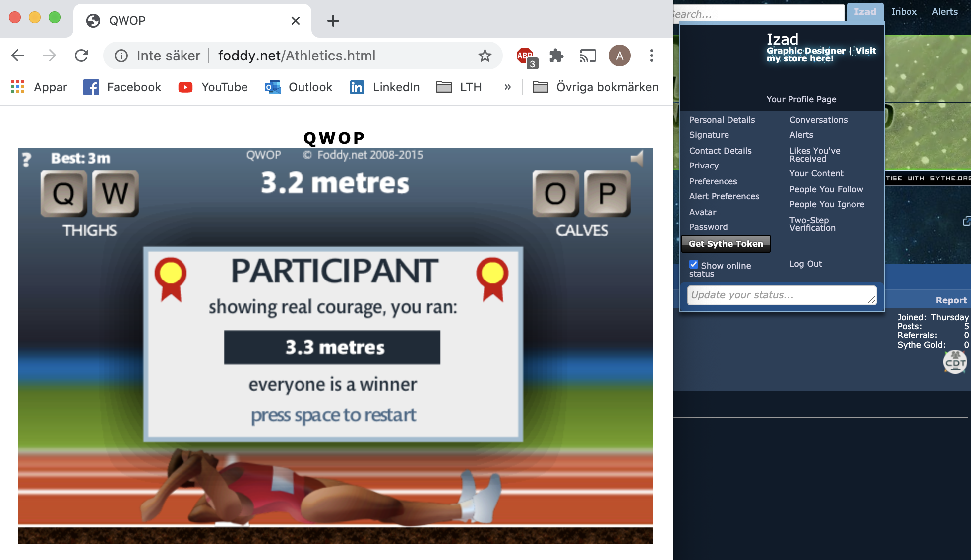This screenshot has width=971, height=560.
Task: Click the CDT badge icon under user info
Action: pos(955,362)
